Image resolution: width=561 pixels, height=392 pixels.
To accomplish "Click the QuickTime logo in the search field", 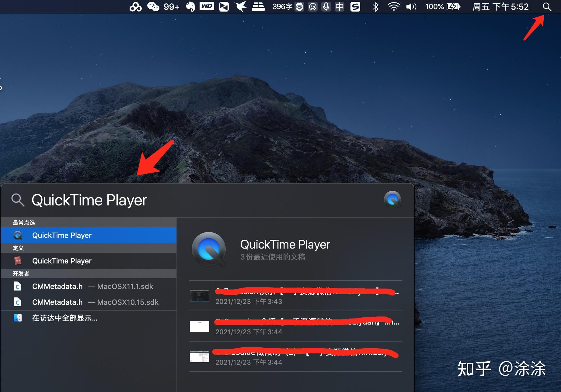I will pyautogui.click(x=392, y=200).
